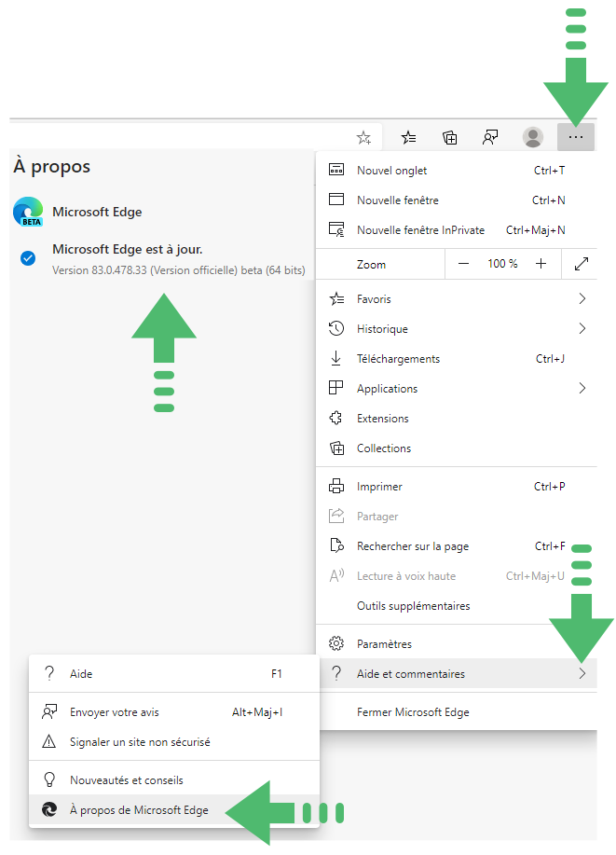Click the Aide et commentaires question icon
Viewport: 616px width, 855px height.
[x=336, y=673]
